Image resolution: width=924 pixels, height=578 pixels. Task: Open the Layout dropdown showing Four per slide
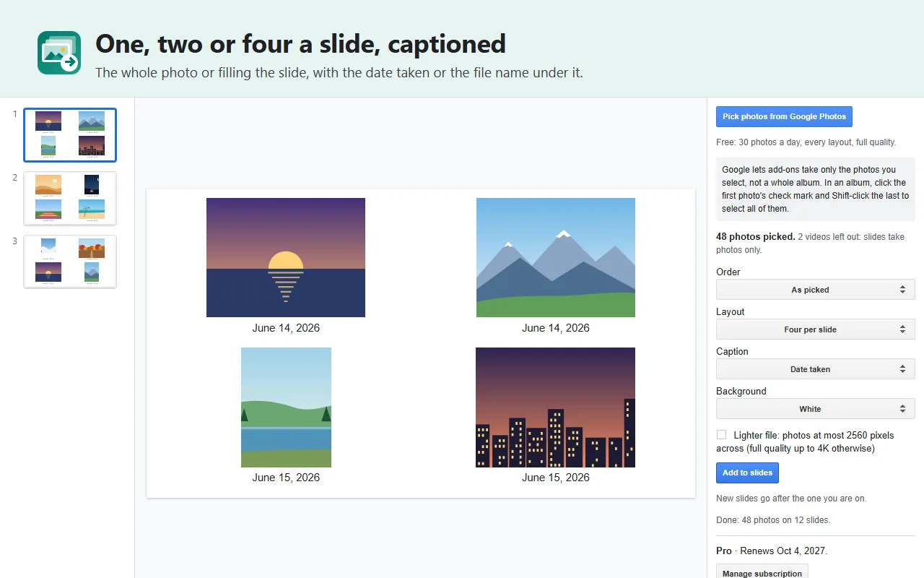tap(815, 329)
